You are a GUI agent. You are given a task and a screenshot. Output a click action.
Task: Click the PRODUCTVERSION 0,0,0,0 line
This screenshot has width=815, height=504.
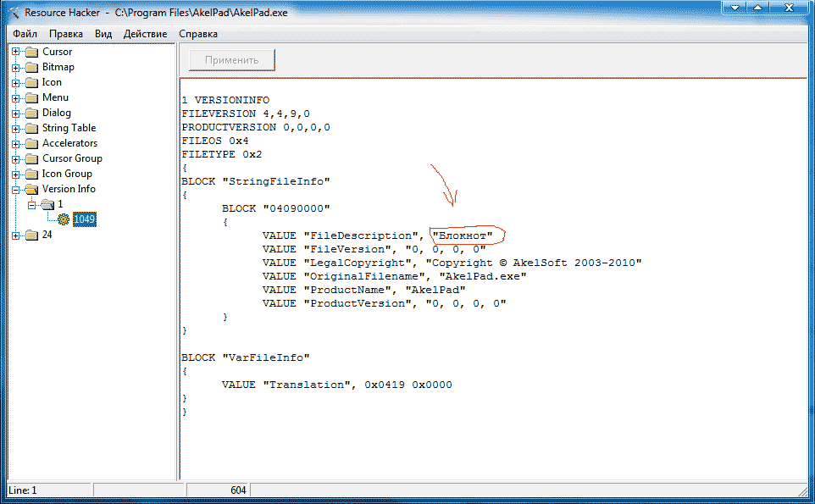256,127
